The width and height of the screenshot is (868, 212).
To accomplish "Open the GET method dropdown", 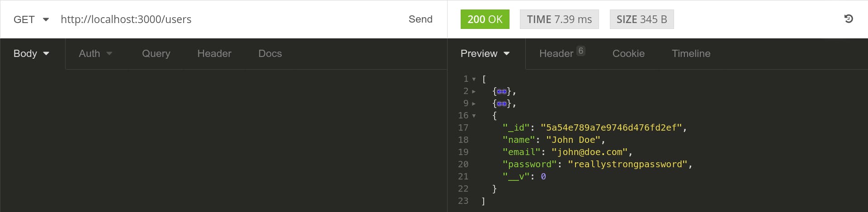I will coord(31,19).
